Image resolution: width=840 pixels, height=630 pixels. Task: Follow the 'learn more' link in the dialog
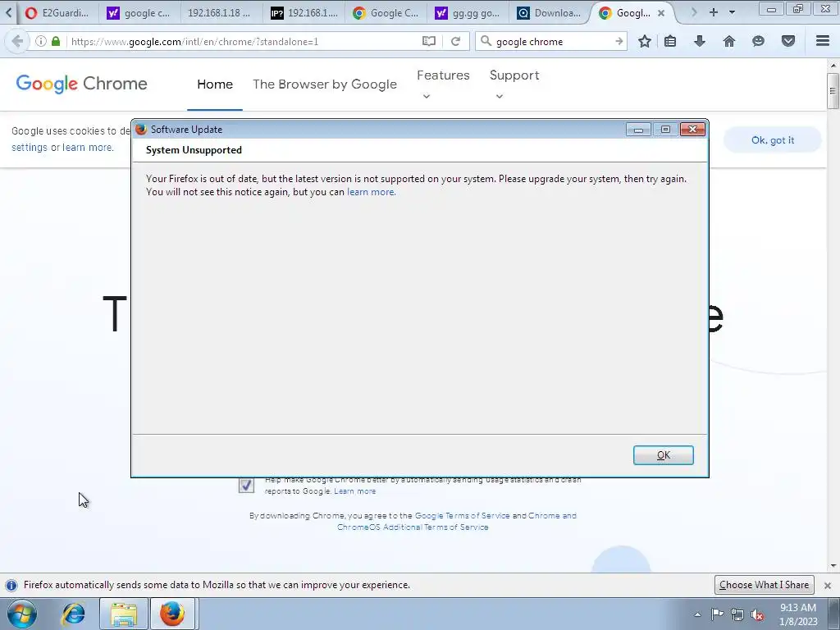coord(372,192)
